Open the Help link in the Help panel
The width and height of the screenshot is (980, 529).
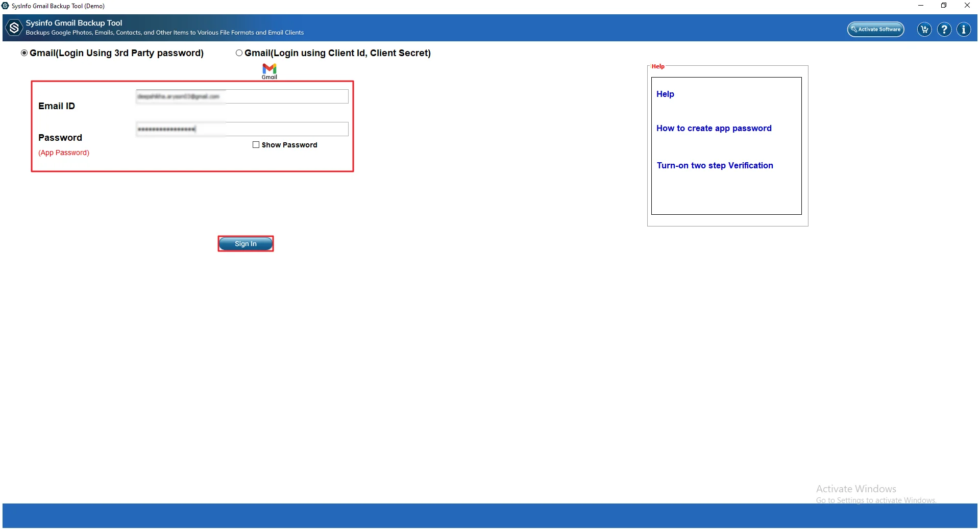665,94
